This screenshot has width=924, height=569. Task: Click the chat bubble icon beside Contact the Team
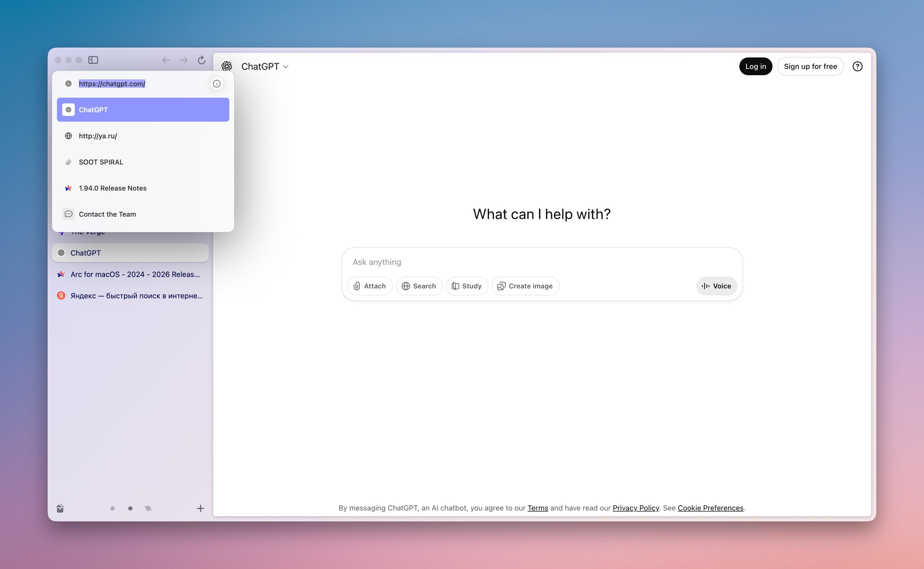68,214
